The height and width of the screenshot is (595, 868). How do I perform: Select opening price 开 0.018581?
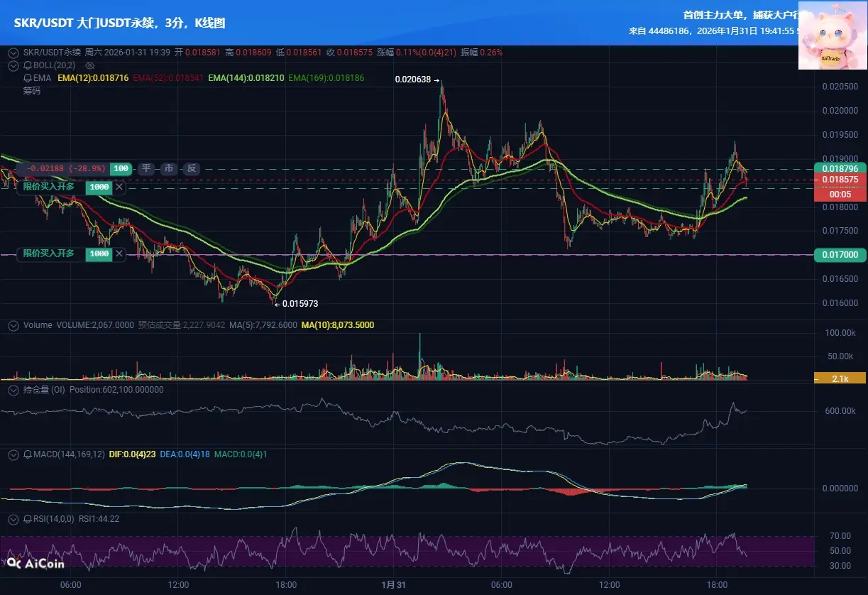tap(198, 53)
